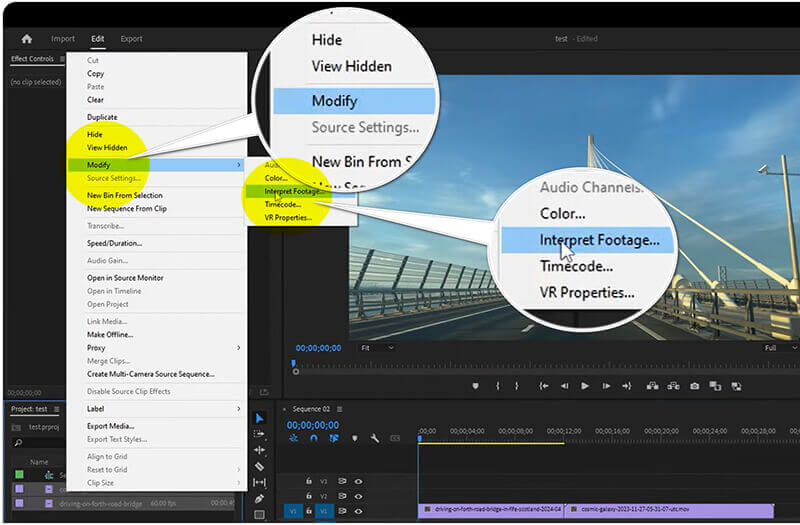Go to the Home screen icon
Screen dimensions: 800x525
[x=27, y=39]
